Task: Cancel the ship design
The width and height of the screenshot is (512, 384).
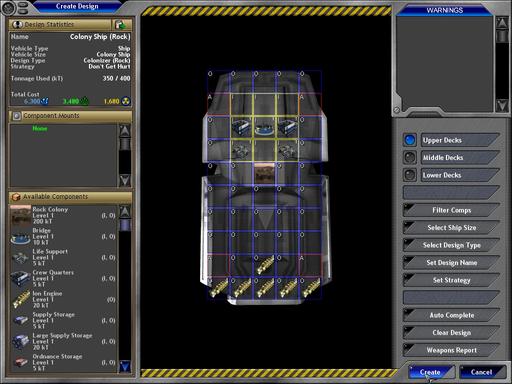Action: [x=481, y=372]
